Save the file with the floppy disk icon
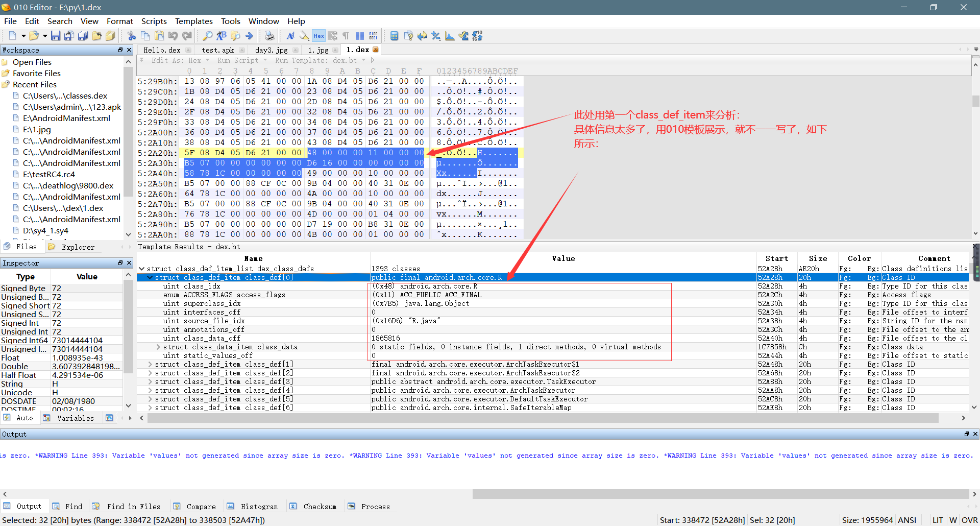 pyautogui.click(x=56, y=36)
